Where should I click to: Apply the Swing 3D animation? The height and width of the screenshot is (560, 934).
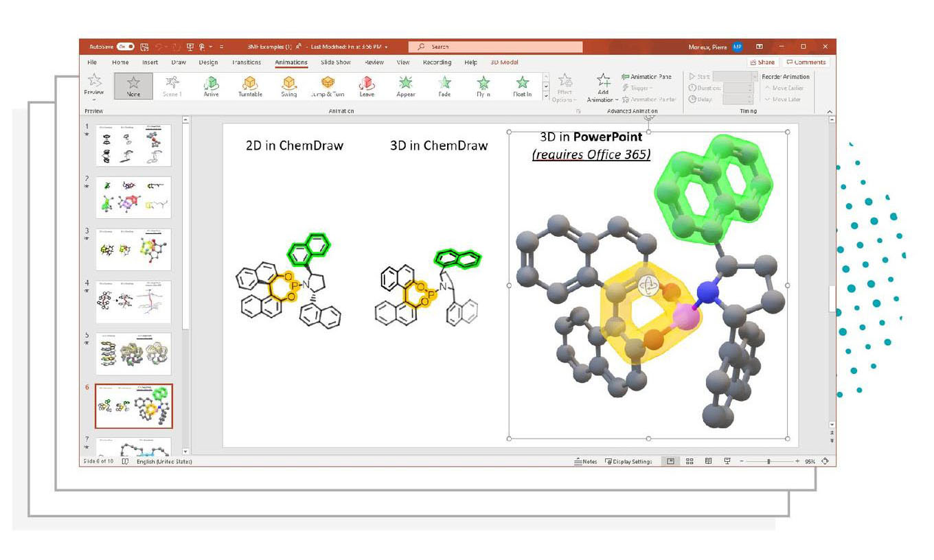[289, 86]
